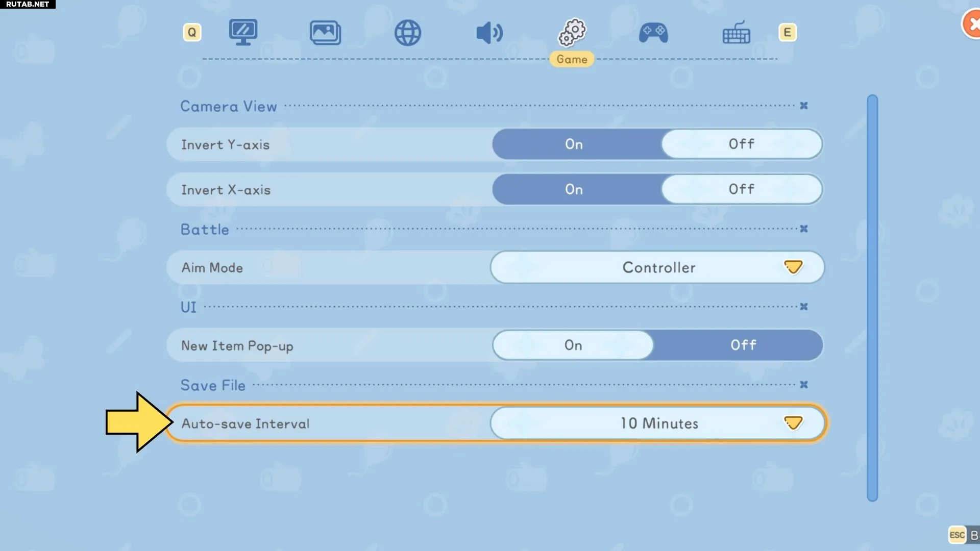This screenshot has height=551, width=980.
Task: Open the Display settings monitor icon
Action: 243,32
